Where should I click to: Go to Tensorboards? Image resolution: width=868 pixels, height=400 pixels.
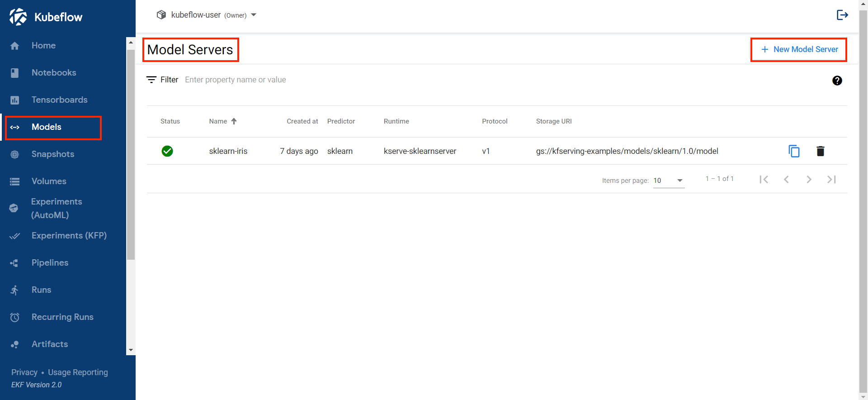[x=59, y=100]
